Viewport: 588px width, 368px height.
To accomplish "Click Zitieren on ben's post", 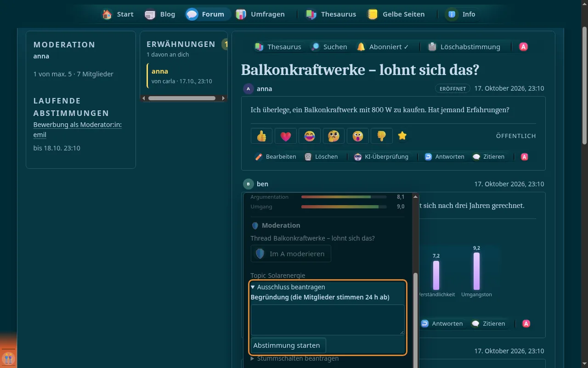I will (488, 324).
